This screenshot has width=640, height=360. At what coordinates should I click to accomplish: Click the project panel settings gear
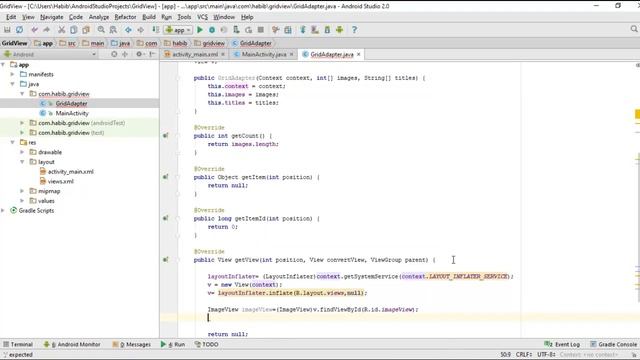point(139,54)
